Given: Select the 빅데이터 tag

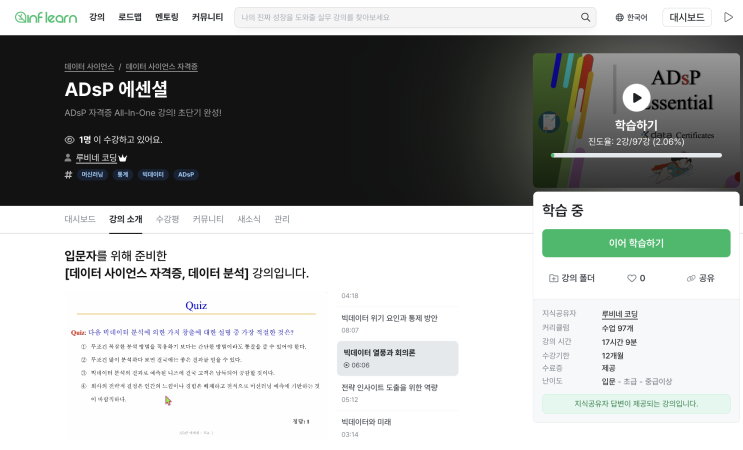Looking at the screenshot, I should pyautogui.click(x=153, y=175).
